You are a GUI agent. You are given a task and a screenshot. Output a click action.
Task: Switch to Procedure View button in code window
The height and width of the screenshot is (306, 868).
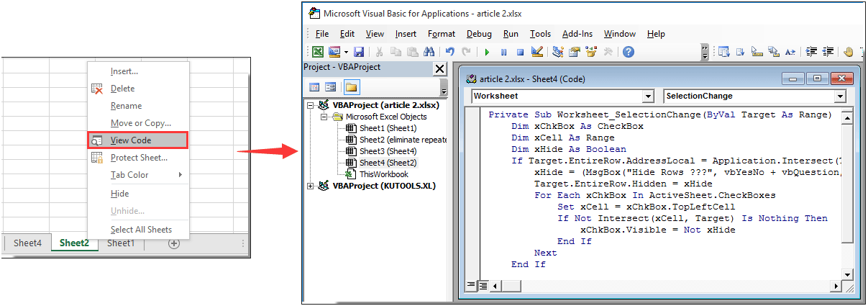point(471,286)
